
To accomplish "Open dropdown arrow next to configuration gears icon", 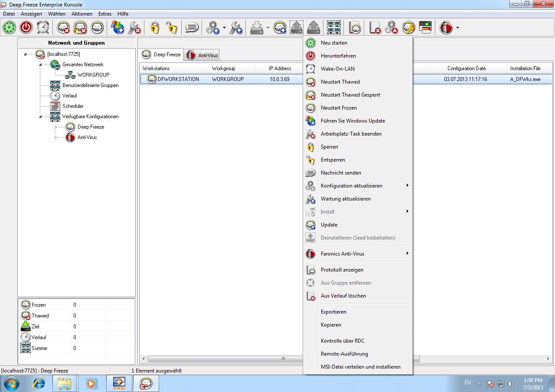I will point(224,28).
